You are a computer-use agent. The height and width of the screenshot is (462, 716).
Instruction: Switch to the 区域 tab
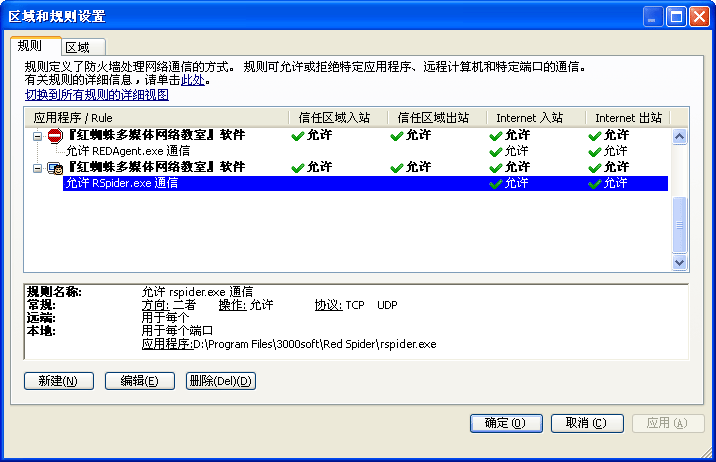(77, 47)
